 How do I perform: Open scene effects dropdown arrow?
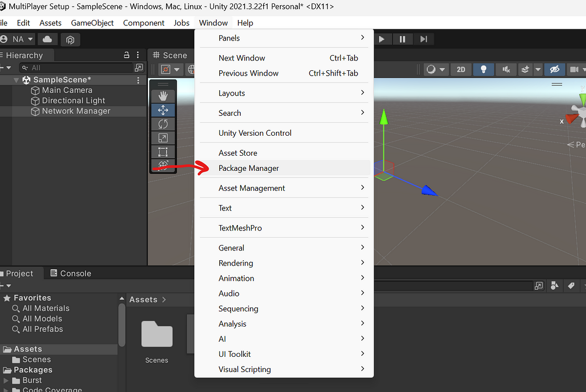click(538, 69)
